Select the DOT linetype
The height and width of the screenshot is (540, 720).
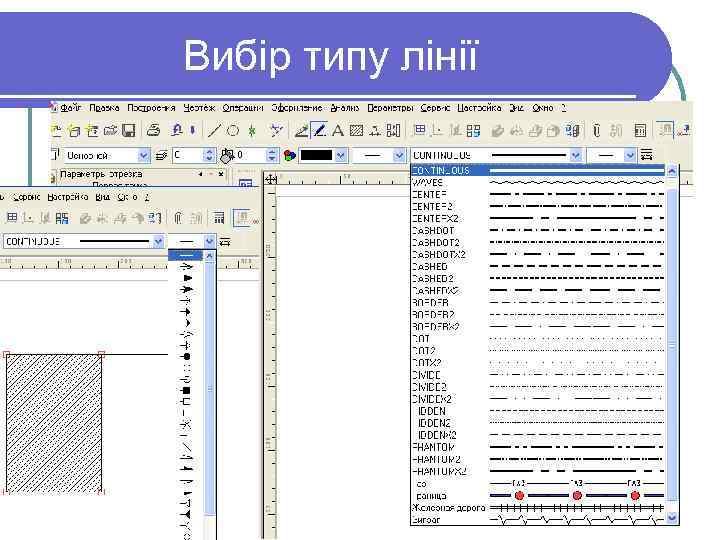538,339
